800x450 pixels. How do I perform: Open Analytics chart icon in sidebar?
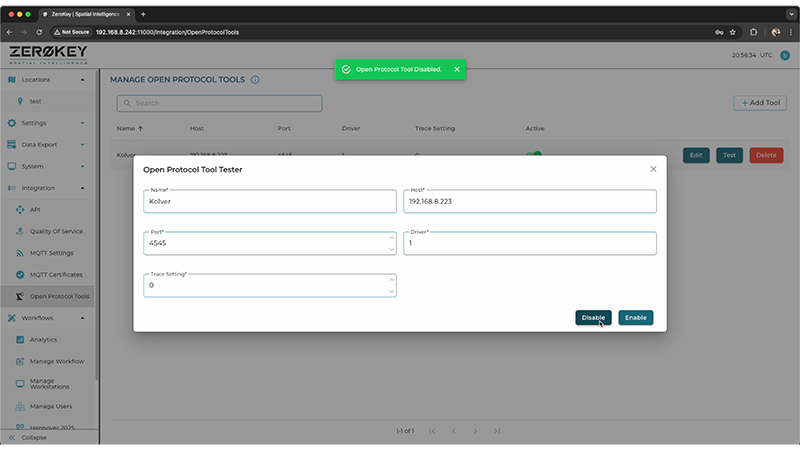20,339
